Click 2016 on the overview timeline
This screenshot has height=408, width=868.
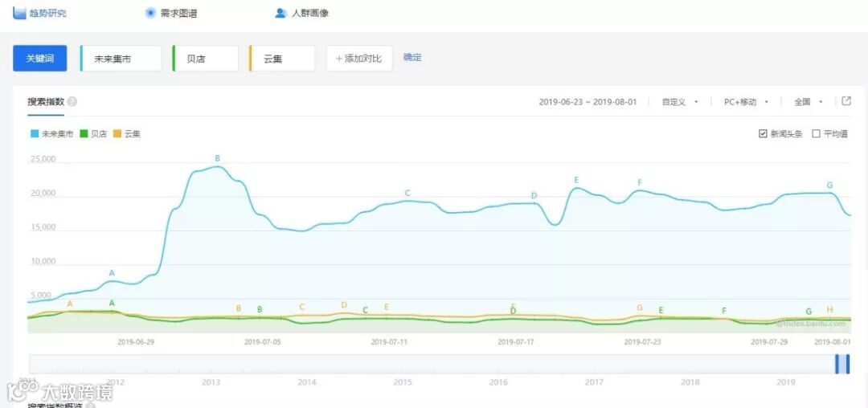tap(498, 382)
